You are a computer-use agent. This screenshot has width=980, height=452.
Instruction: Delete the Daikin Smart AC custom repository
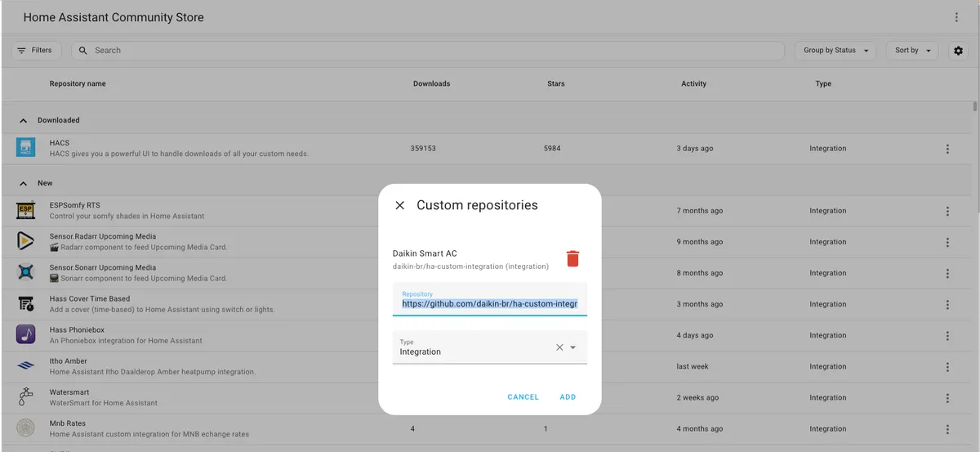[572, 258]
